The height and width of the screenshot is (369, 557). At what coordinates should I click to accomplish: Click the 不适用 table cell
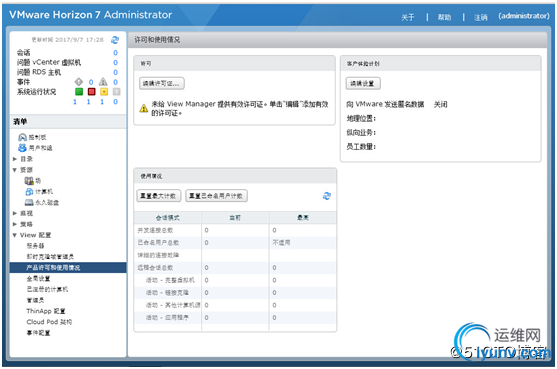(281, 243)
